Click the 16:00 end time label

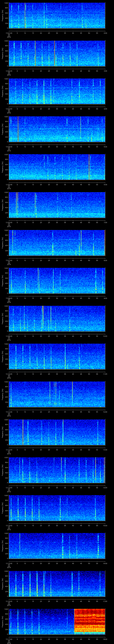click(105, 564)
